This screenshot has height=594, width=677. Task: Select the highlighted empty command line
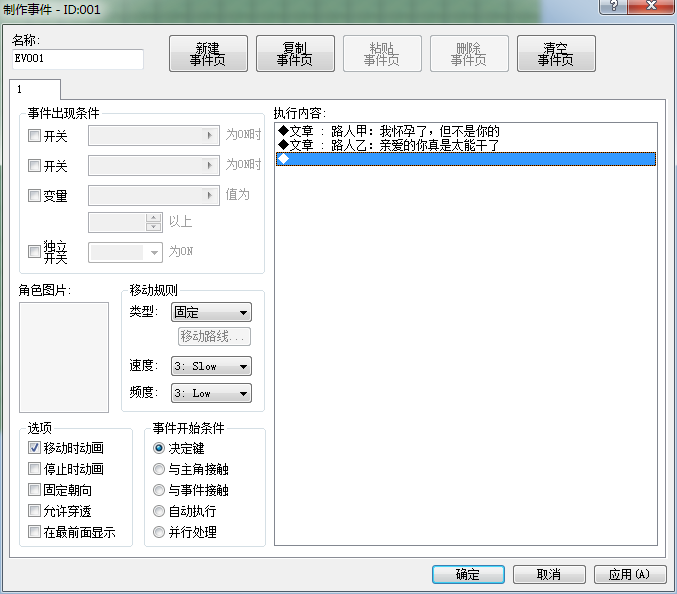click(x=466, y=159)
